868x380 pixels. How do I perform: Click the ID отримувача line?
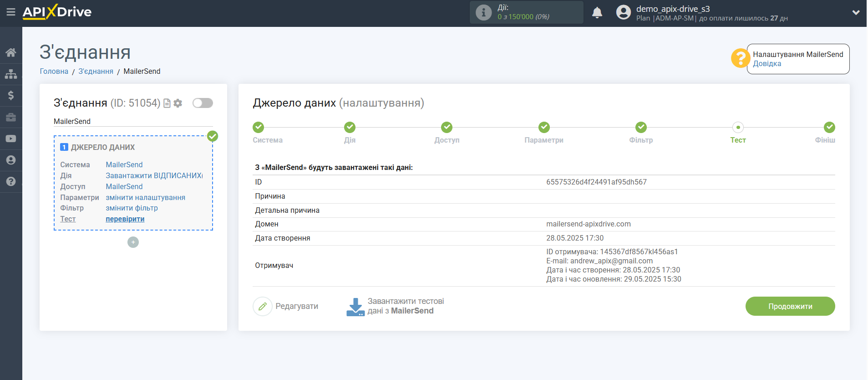click(612, 252)
